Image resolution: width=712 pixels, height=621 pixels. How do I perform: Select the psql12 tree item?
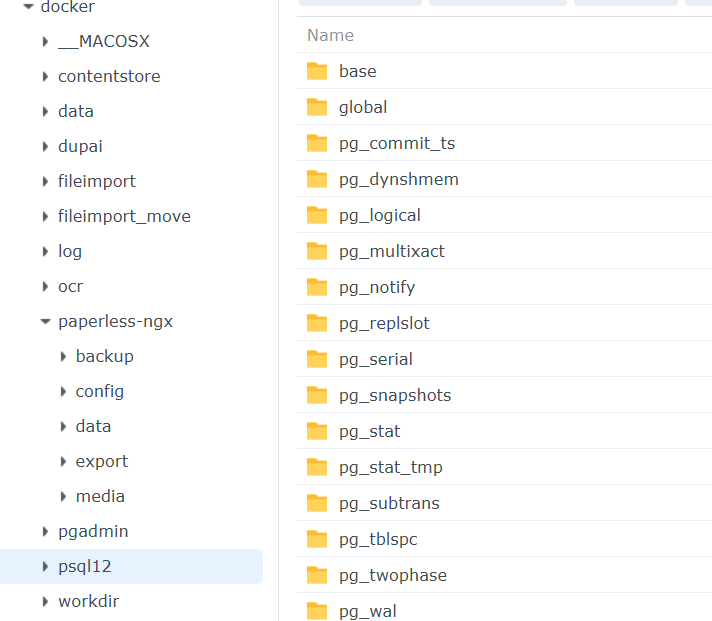click(x=85, y=566)
